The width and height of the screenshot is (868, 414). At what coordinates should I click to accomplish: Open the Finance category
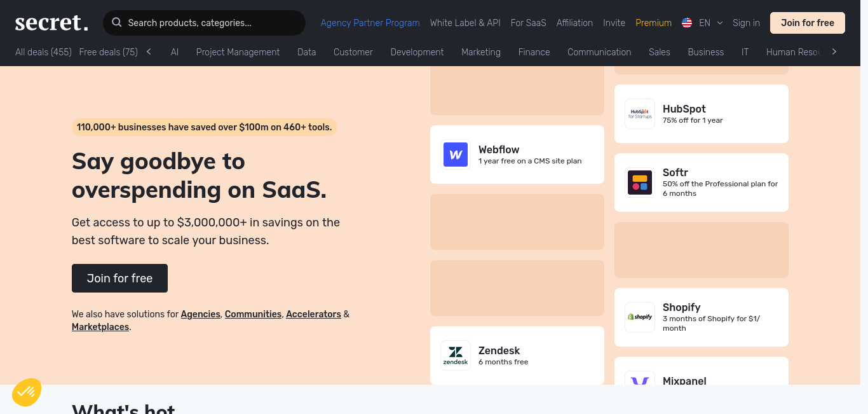point(534,52)
